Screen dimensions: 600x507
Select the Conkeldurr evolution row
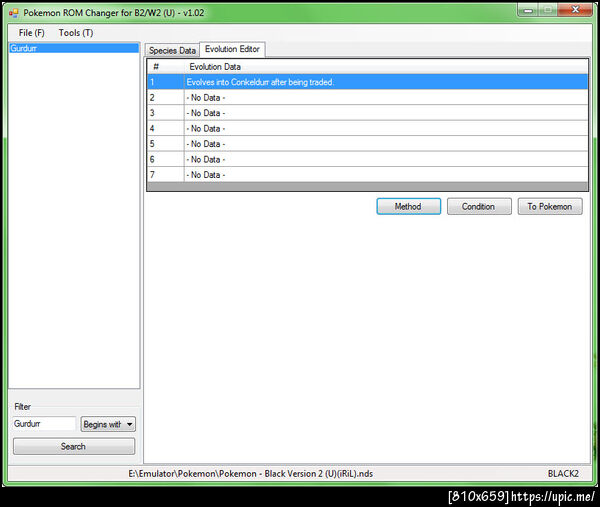click(x=368, y=82)
